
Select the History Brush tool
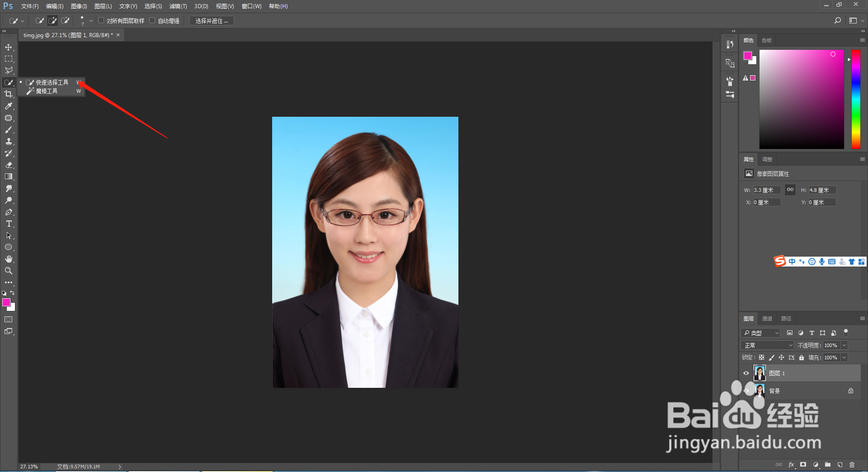pos(9,153)
